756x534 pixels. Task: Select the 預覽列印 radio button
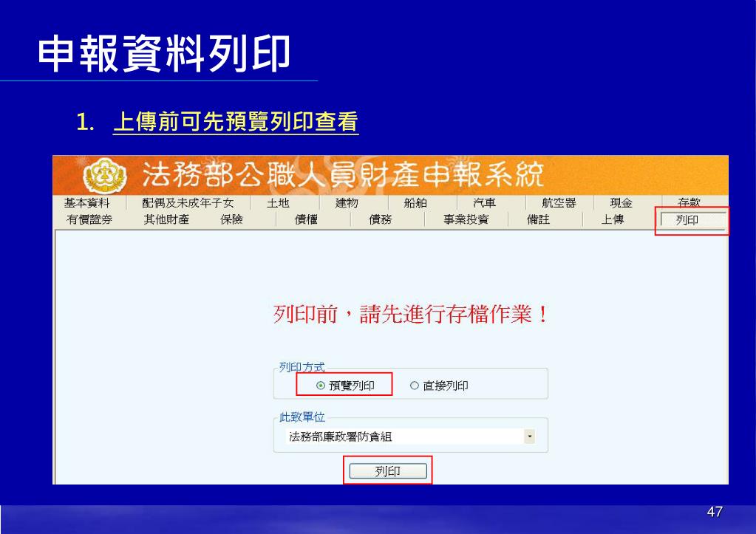pos(321,386)
